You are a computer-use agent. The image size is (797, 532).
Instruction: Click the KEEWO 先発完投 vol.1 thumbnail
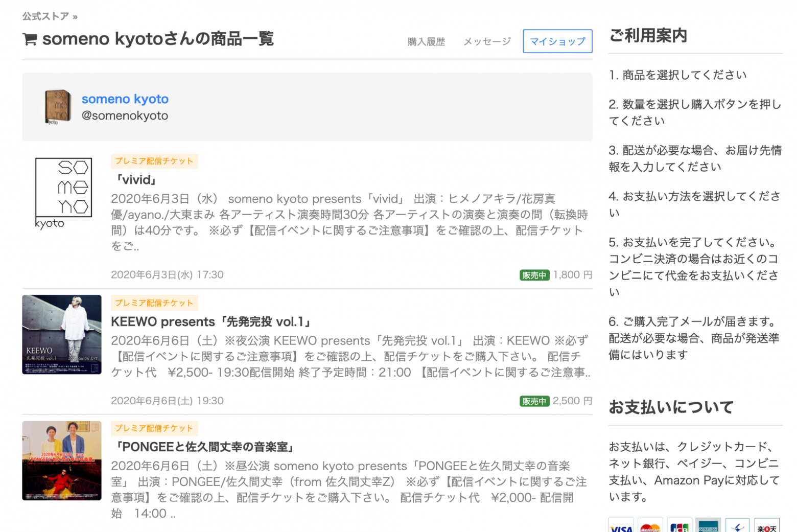tap(62, 335)
